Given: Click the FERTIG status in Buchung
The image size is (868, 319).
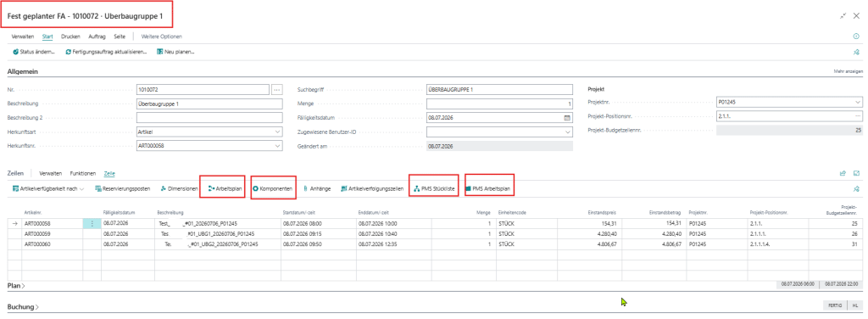Looking at the screenshot, I should pyautogui.click(x=835, y=305).
